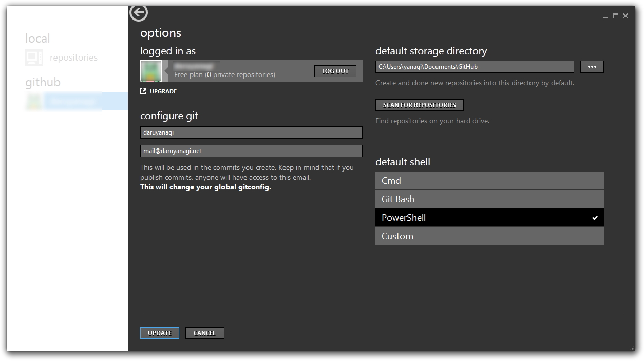Click the UPDATE button
This screenshot has width=644, height=361.
pyautogui.click(x=160, y=333)
